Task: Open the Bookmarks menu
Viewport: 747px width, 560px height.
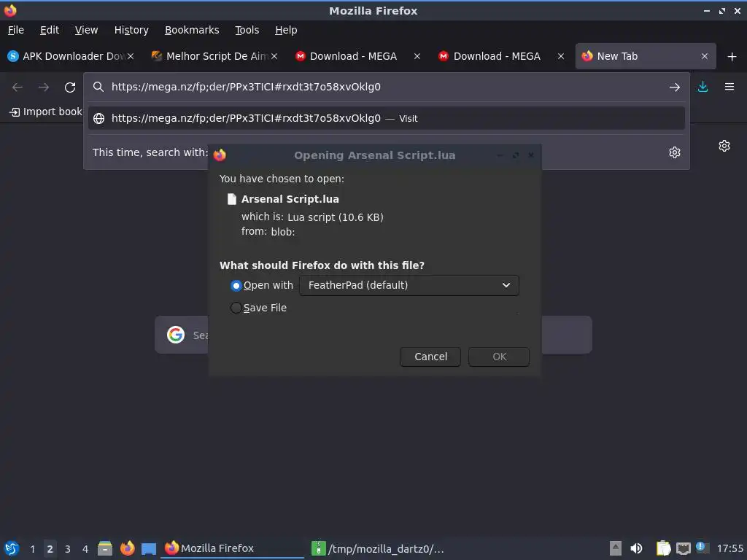Action: [x=192, y=30]
